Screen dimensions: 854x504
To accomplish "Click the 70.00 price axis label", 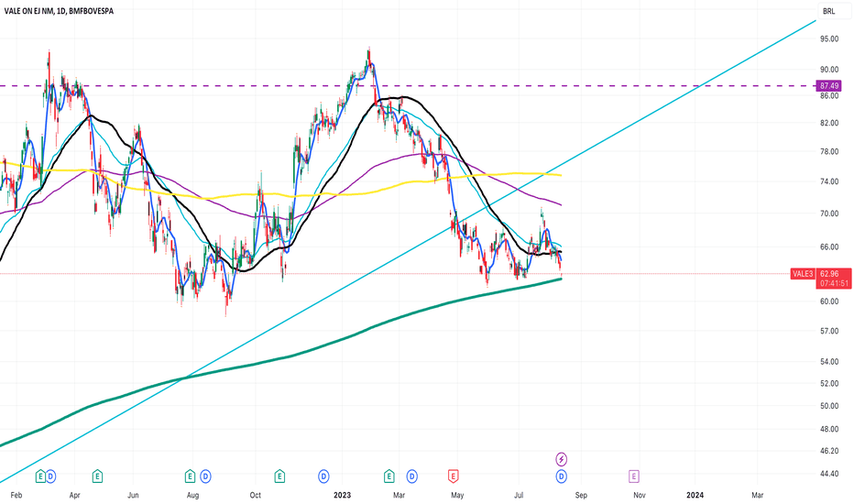I will tap(829, 214).
